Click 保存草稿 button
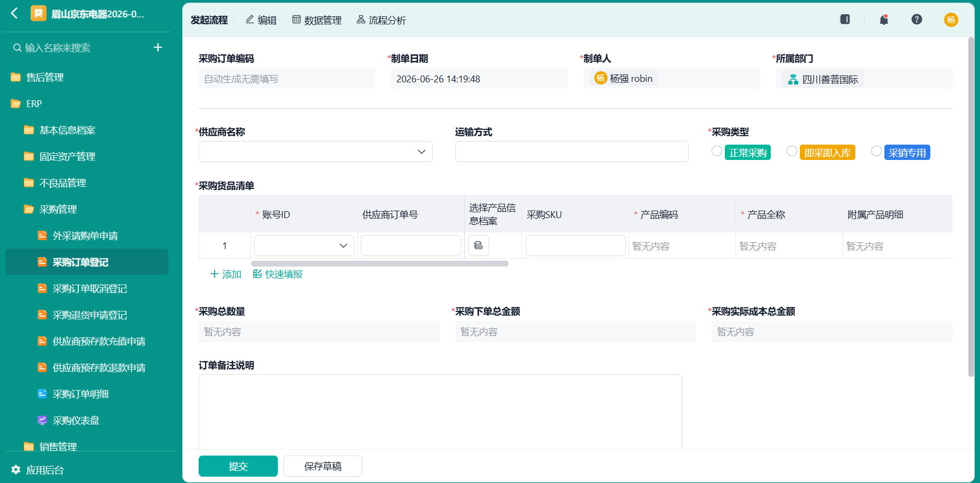The image size is (980, 483). click(x=323, y=466)
